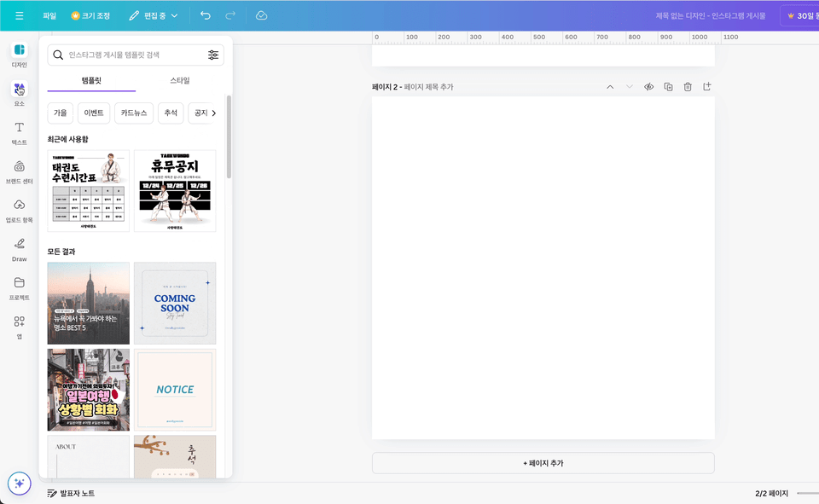
Task: Adjust the zoom slider track
Action: [x=808, y=494]
